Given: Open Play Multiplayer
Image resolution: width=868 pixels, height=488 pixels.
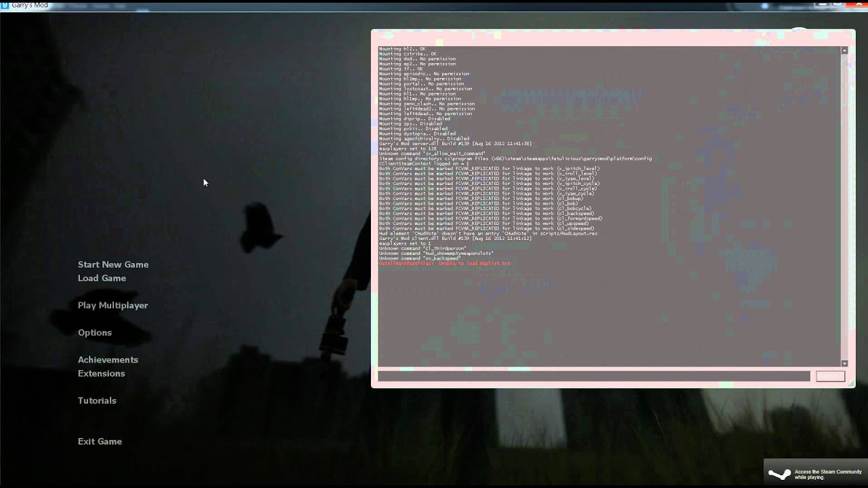Looking at the screenshot, I should coord(113,306).
